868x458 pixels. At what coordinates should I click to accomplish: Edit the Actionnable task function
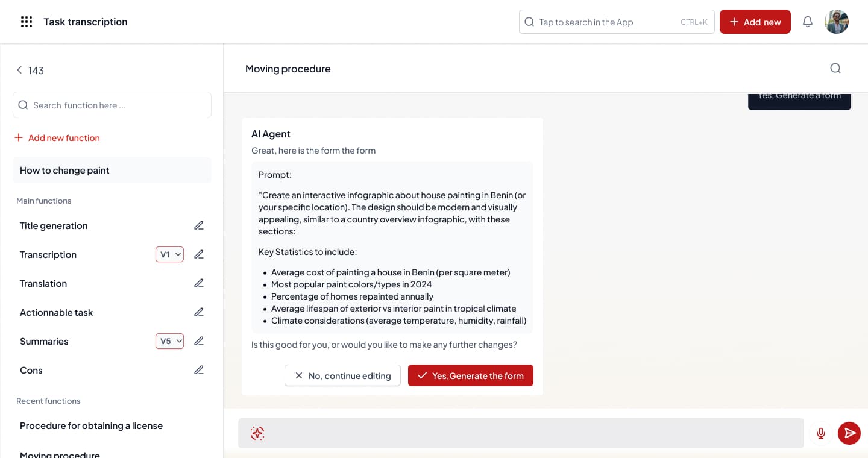pyautogui.click(x=199, y=312)
